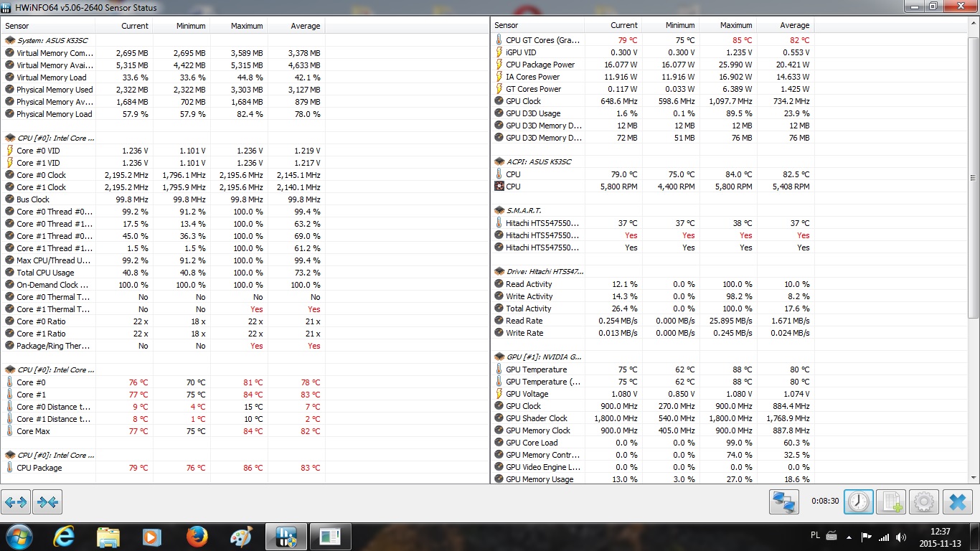Viewport: 980px width, 551px height.
Task: Launch Internet Explorer from the taskbar
Action: [x=63, y=537]
